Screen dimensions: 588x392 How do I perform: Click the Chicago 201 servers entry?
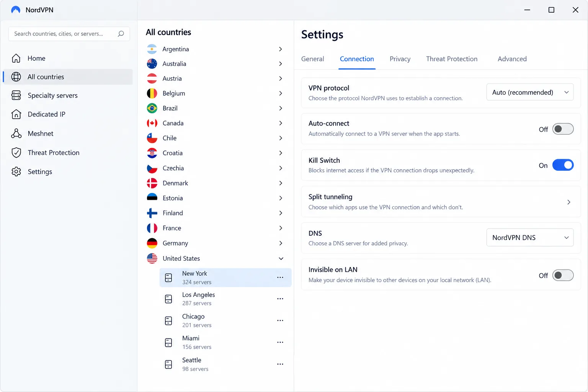click(225, 320)
